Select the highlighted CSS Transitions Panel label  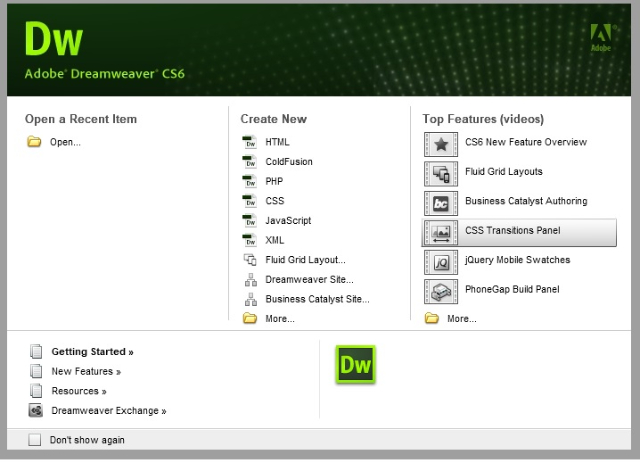pyautogui.click(x=513, y=230)
